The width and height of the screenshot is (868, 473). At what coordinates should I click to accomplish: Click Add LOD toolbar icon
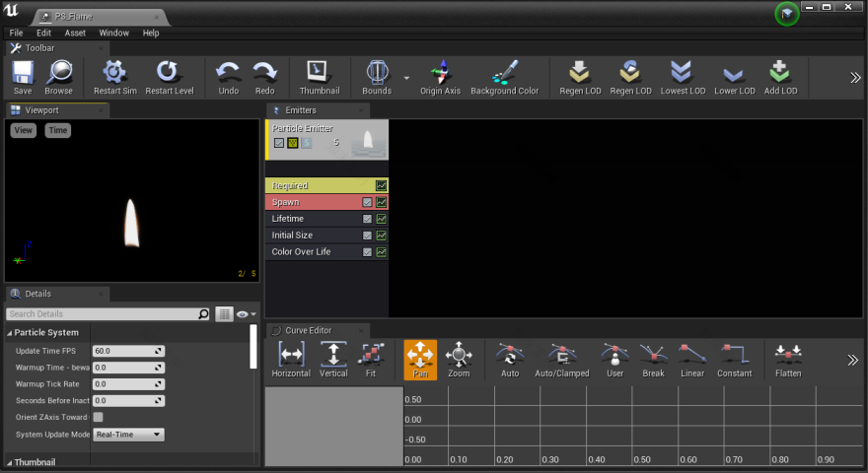pos(780,72)
